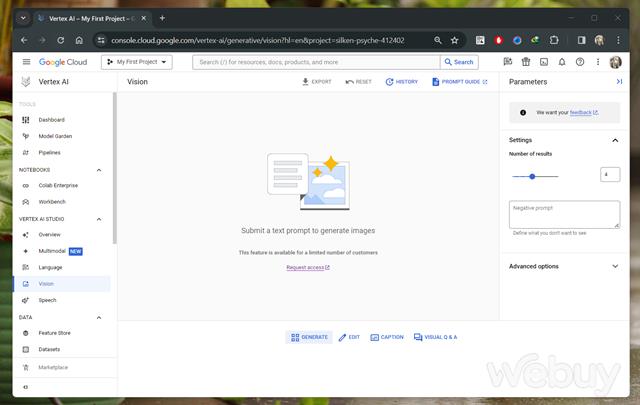Screen dimensions: 640x405
Task: Open the notifications bell
Action: pyautogui.click(x=562, y=62)
